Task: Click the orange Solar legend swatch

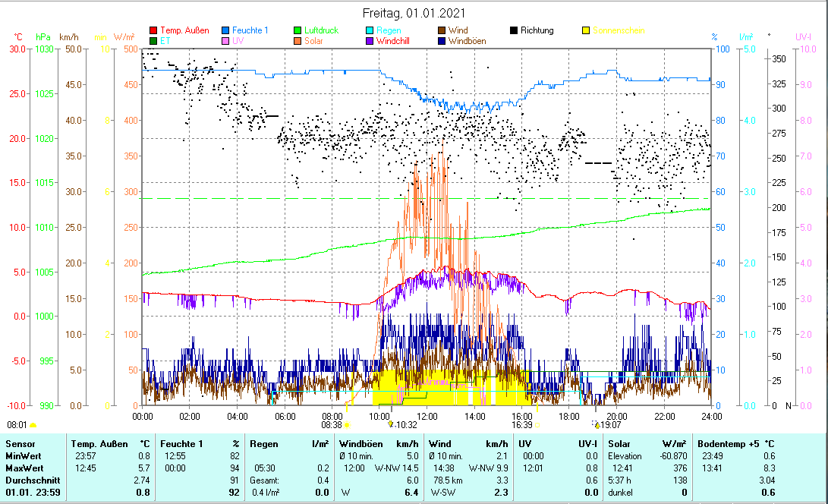Action: pos(298,41)
